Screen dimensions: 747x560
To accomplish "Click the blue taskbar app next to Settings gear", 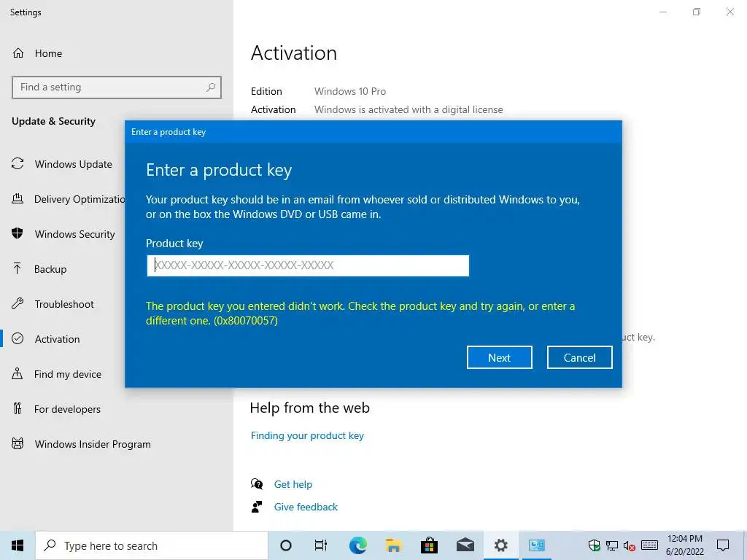I will pos(536,545).
